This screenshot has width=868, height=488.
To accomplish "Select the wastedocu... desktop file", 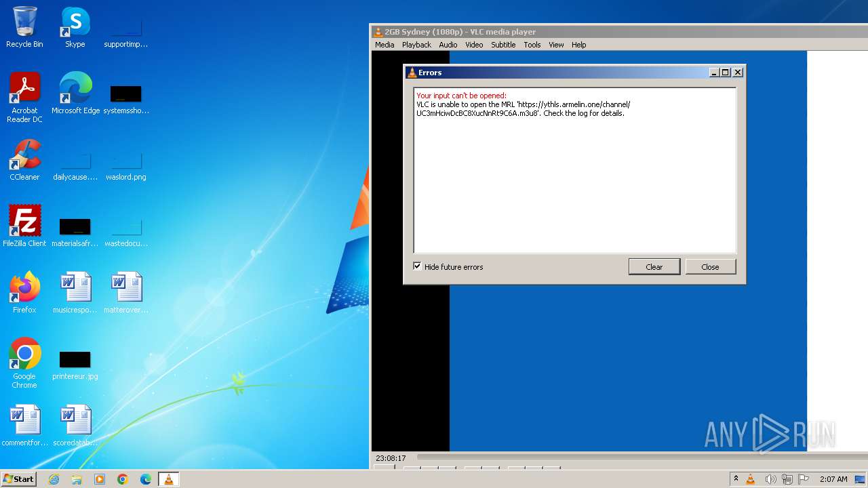I will pos(126,233).
